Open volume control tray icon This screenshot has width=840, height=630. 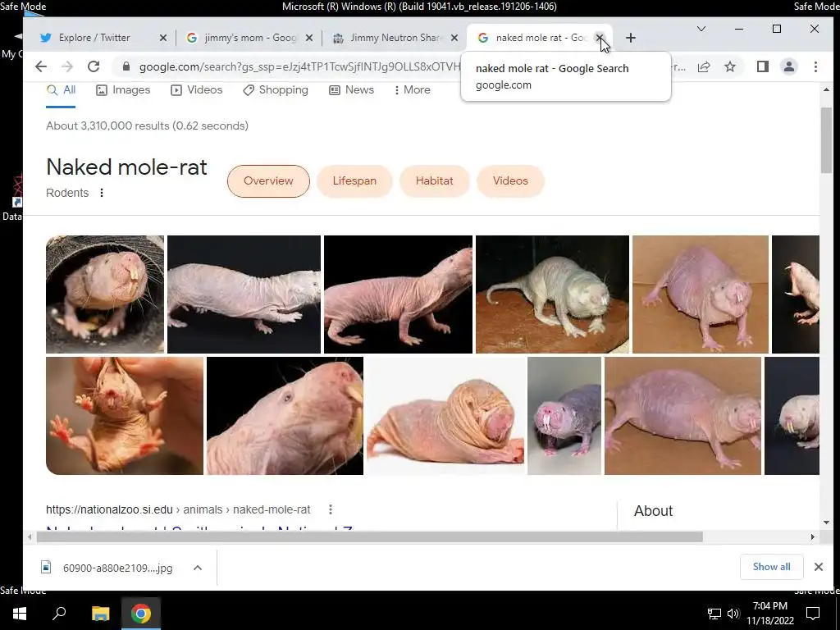733,614
